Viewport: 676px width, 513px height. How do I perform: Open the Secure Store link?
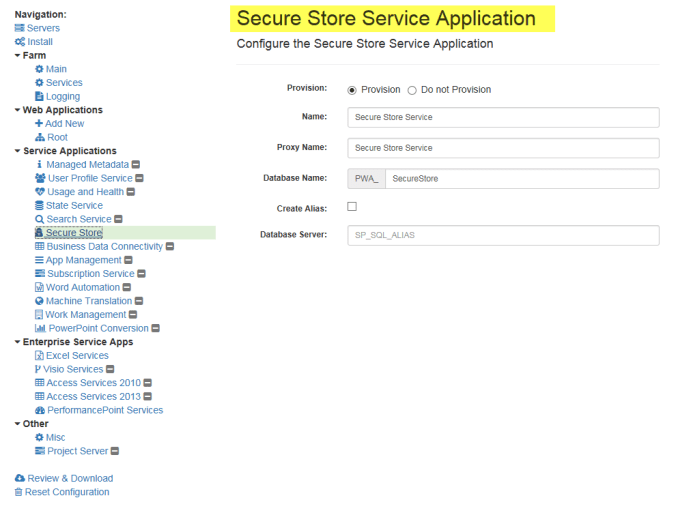coord(74,233)
